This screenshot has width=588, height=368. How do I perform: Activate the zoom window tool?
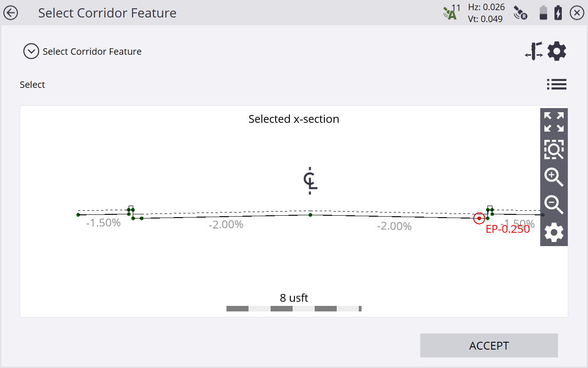[x=554, y=149]
